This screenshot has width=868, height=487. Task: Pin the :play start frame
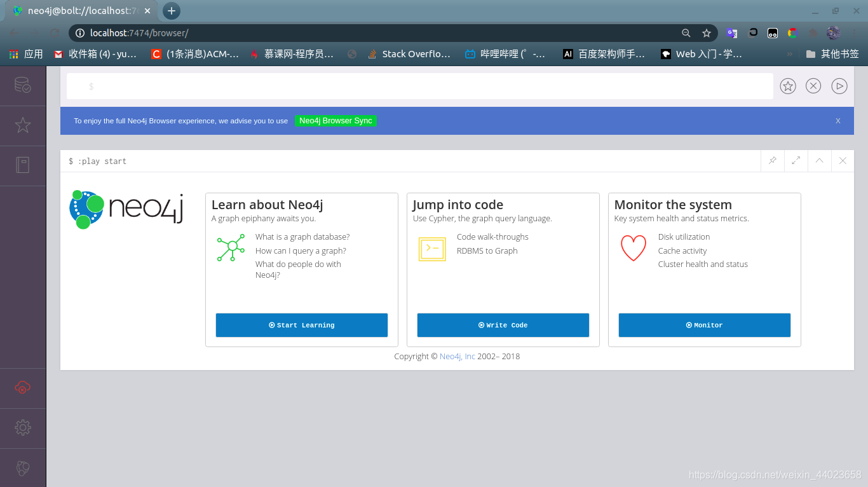pyautogui.click(x=773, y=161)
